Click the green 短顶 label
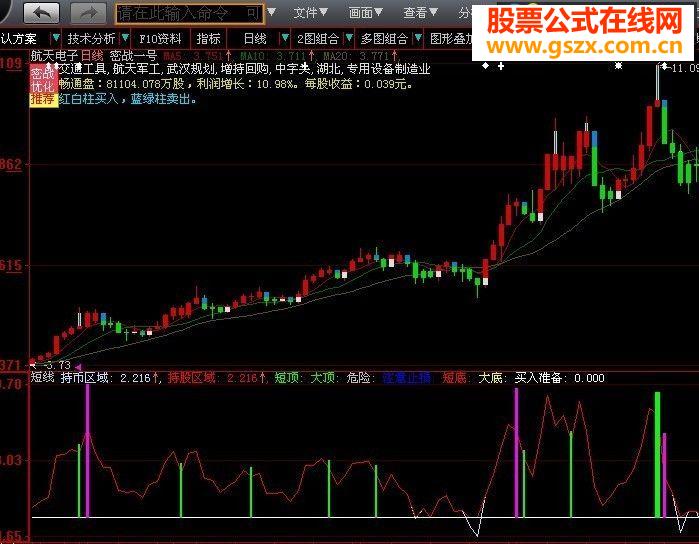Screen dimensions: 699x544 coord(288,378)
